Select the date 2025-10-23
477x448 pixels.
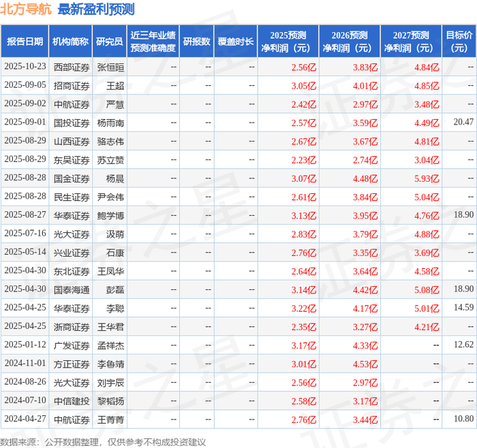pos(25,67)
